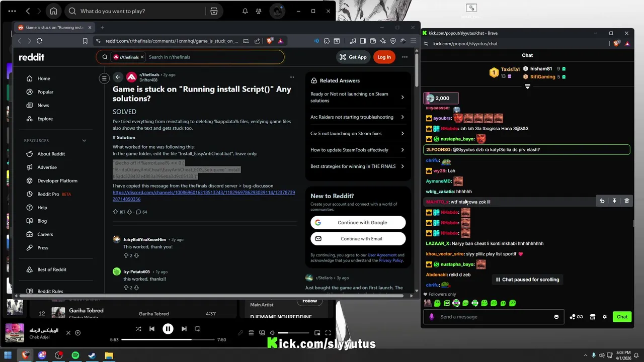This screenshot has width=644, height=362.
Task: Open Brave Wallet icon in toolbar
Action: pyautogui.click(x=373, y=41)
